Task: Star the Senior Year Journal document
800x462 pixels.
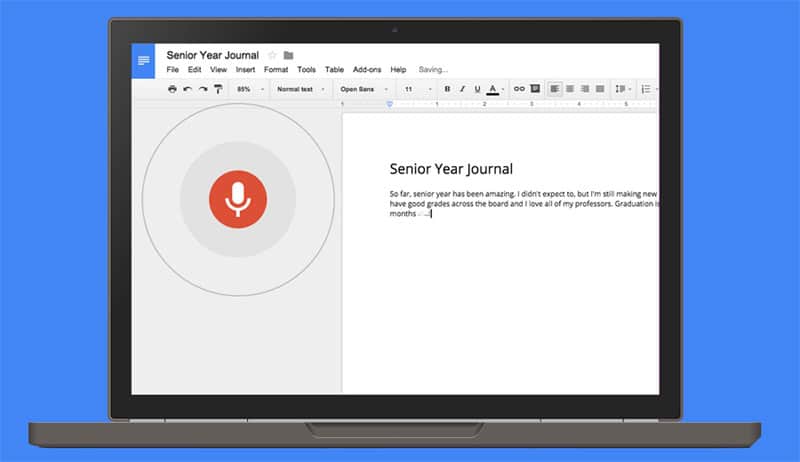Action: tap(272, 55)
